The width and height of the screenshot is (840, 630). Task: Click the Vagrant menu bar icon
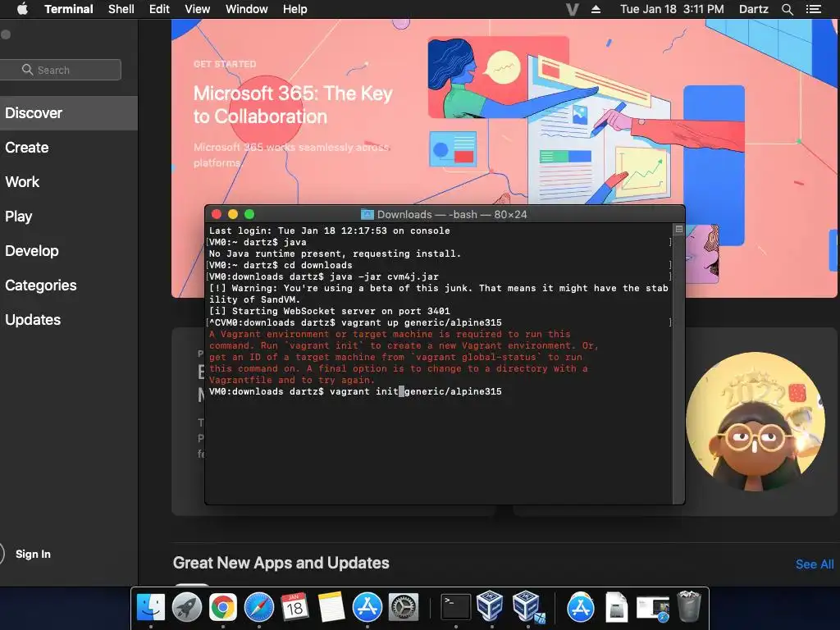click(572, 9)
